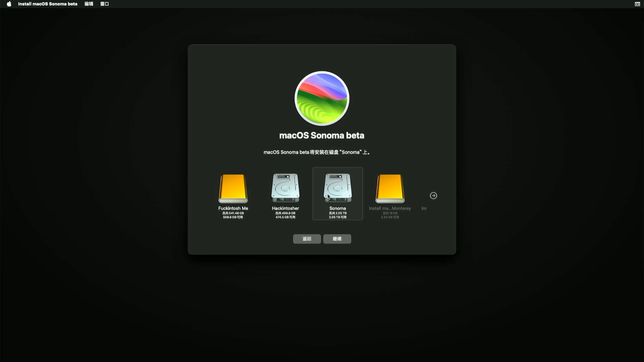Open the 窗口 menu

(x=104, y=4)
